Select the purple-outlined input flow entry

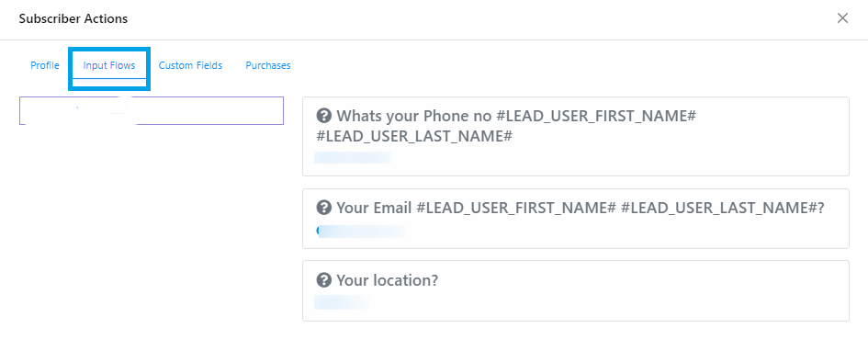click(x=152, y=110)
